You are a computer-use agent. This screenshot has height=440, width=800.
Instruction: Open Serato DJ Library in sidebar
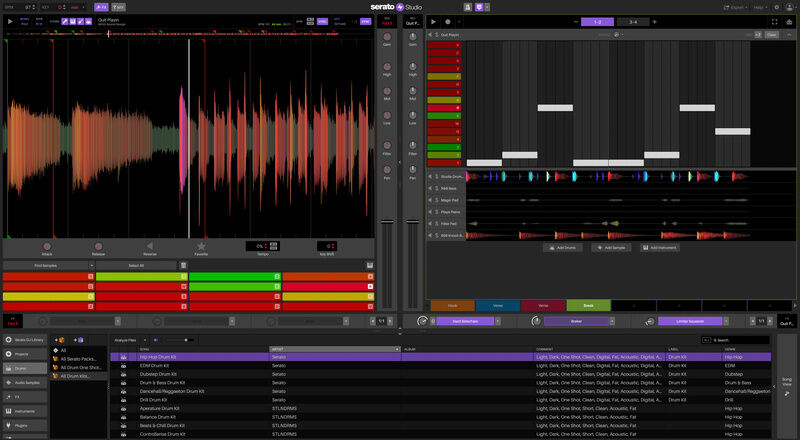25,339
